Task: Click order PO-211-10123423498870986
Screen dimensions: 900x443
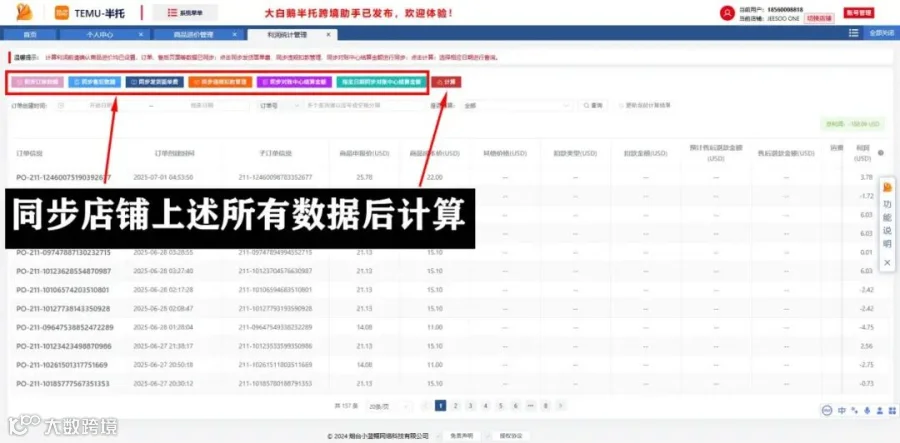Action: tap(64, 346)
